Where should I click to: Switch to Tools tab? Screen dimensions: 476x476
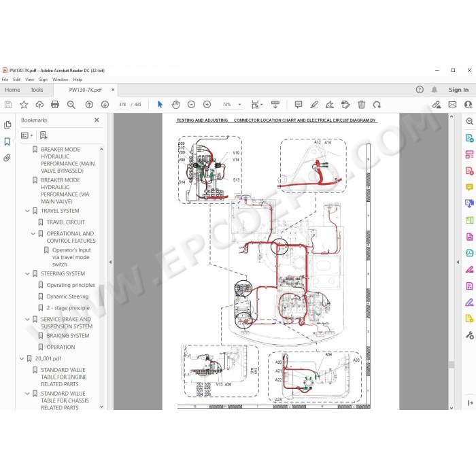[37, 90]
